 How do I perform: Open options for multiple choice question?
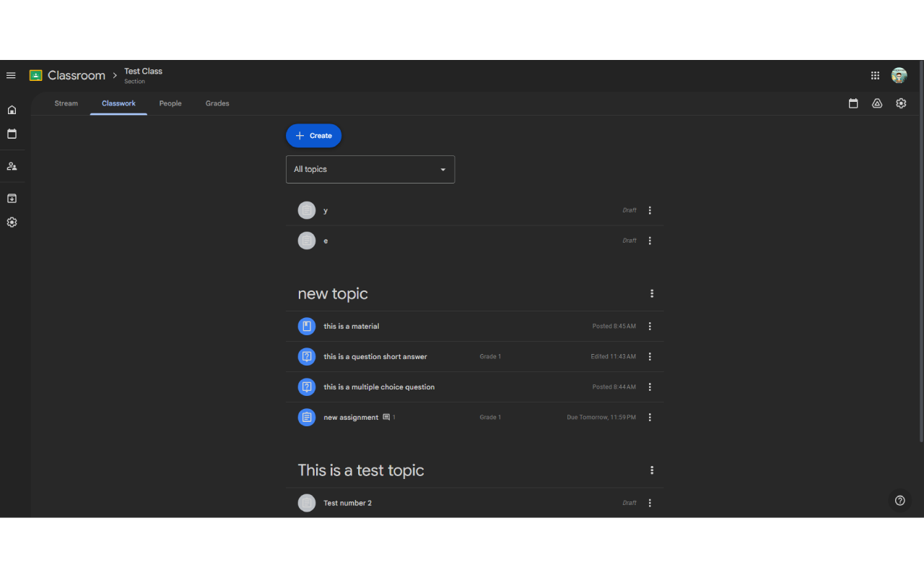tap(650, 387)
